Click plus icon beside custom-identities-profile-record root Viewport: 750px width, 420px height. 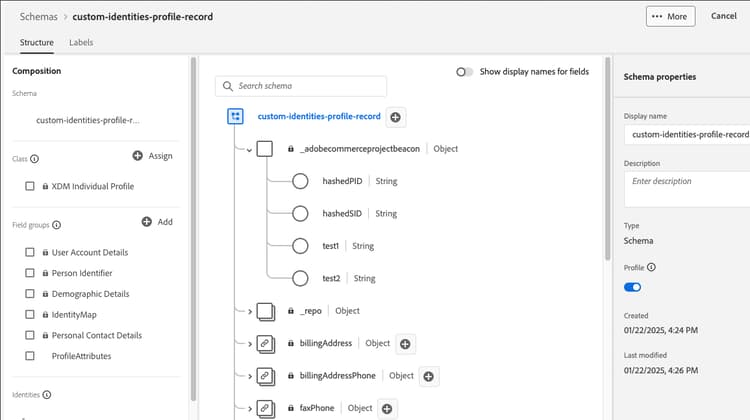(x=396, y=117)
